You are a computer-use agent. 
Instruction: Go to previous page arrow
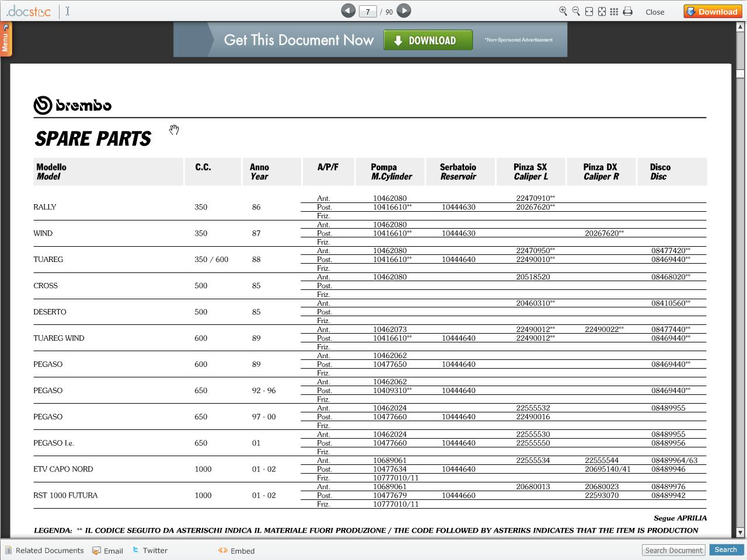coord(348,10)
